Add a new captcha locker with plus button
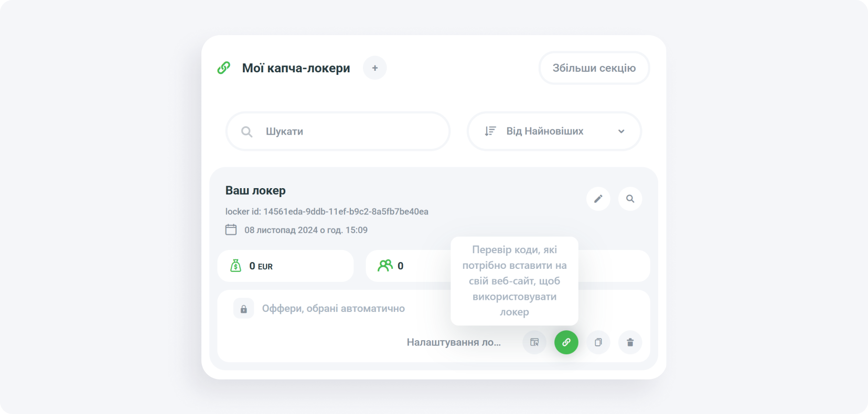Viewport: 868px width, 414px height. pyautogui.click(x=374, y=68)
